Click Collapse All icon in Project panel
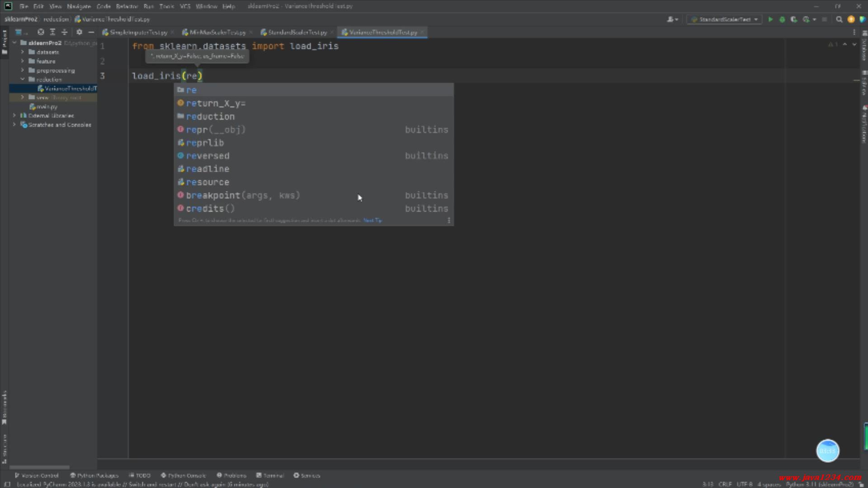Image resolution: width=868 pixels, height=488 pixels. (64, 32)
